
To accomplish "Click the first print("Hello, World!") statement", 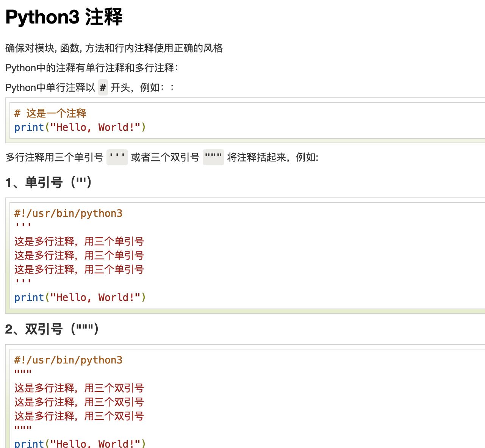I will pos(80,127).
